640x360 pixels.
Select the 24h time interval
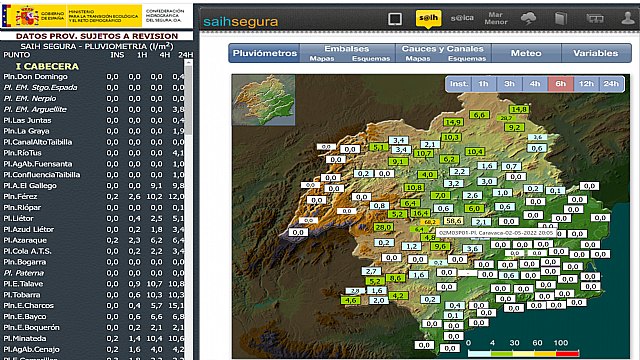click(x=611, y=84)
